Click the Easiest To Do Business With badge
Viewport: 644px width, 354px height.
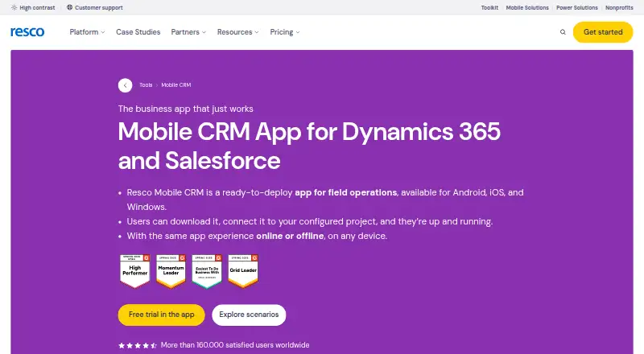(207, 271)
